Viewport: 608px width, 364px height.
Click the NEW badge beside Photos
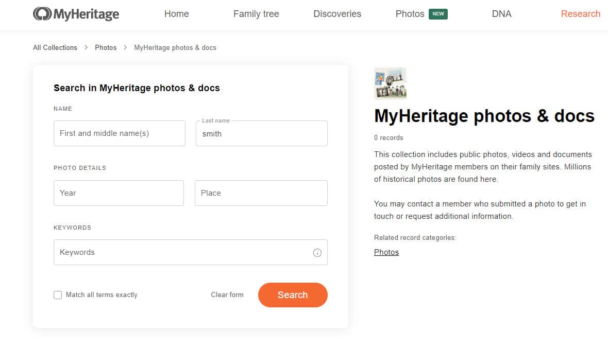pyautogui.click(x=438, y=14)
